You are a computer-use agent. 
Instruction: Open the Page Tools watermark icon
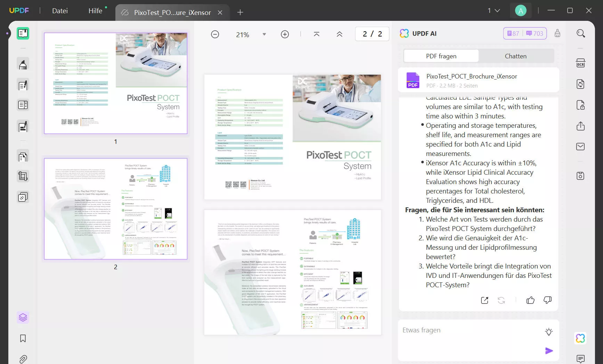pos(23,197)
